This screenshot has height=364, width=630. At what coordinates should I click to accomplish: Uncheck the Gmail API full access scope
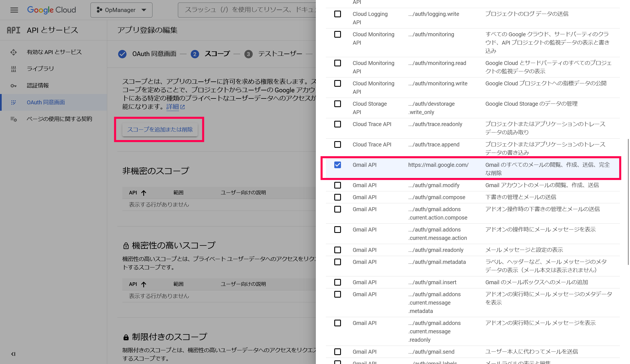[338, 165]
